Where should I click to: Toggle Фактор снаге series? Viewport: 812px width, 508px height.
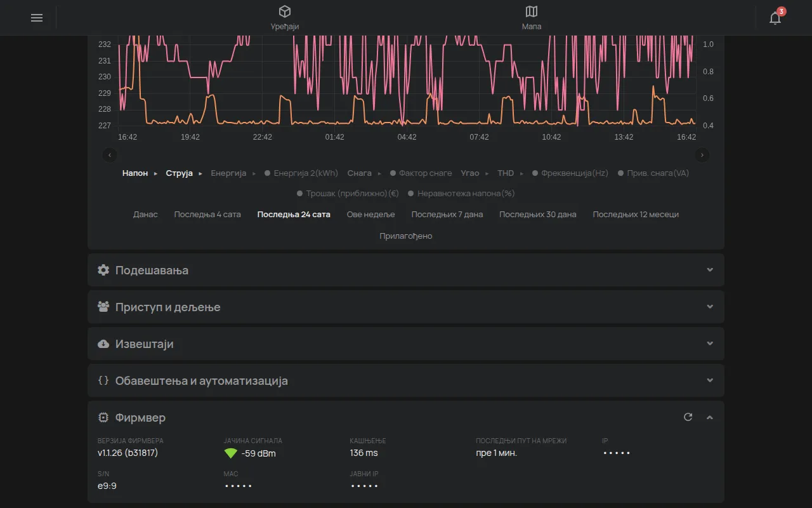point(421,173)
